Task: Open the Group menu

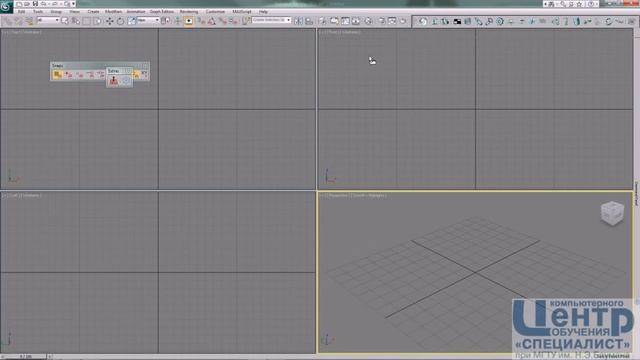Action: click(56, 11)
